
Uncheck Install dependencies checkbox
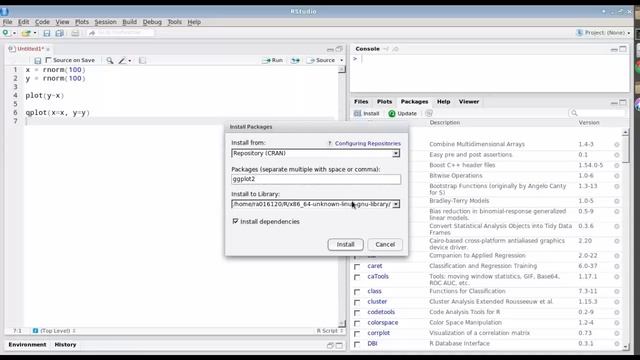point(235,221)
